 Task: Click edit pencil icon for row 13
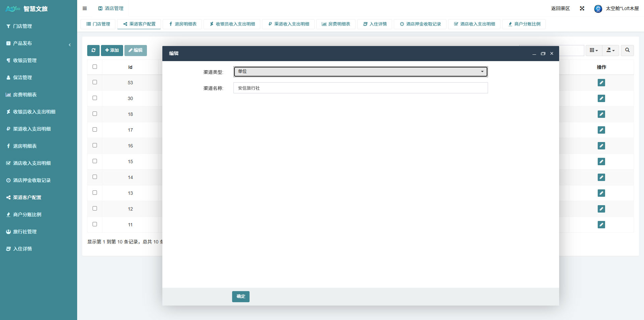tap(601, 193)
